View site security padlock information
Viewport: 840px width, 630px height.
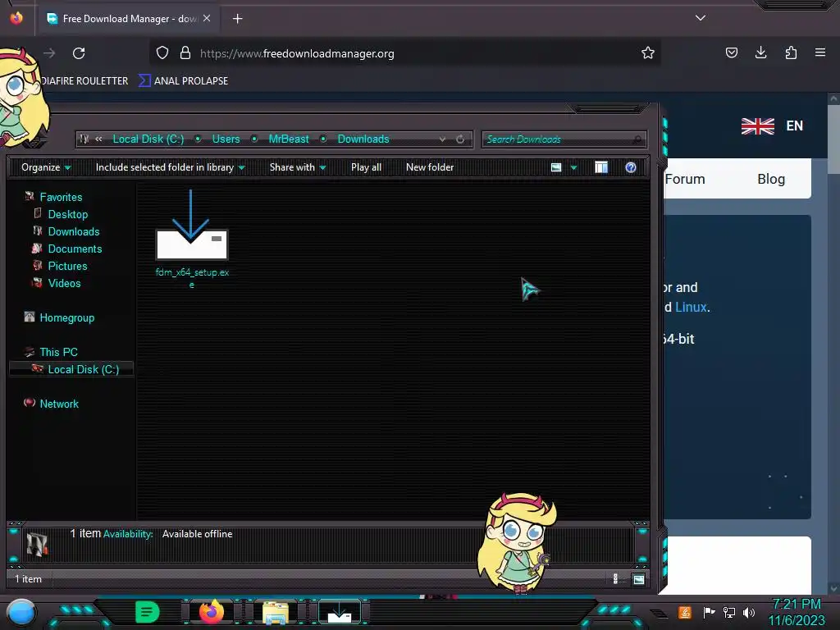(185, 52)
